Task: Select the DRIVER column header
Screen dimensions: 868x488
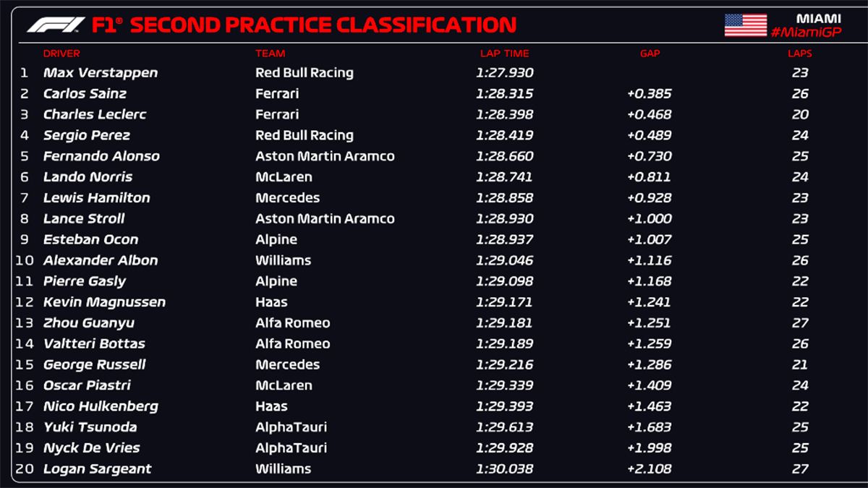Action: [x=61, y=53]
